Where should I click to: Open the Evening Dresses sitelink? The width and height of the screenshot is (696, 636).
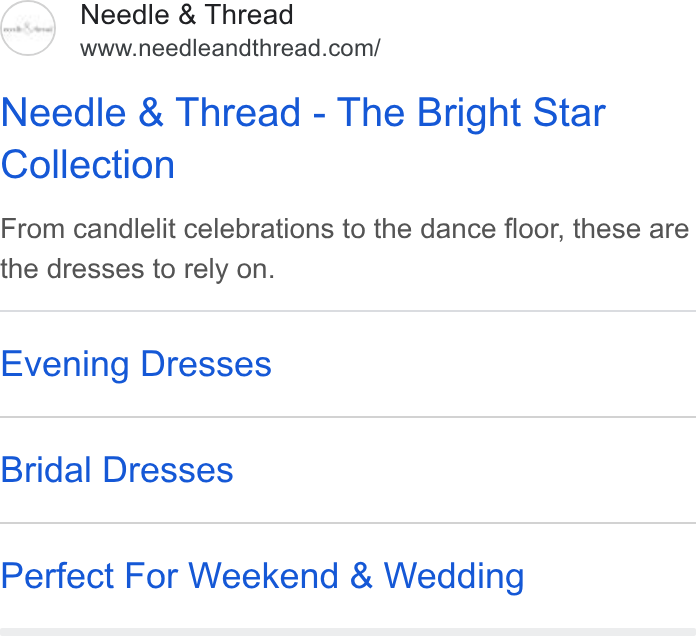click(136, 364)
